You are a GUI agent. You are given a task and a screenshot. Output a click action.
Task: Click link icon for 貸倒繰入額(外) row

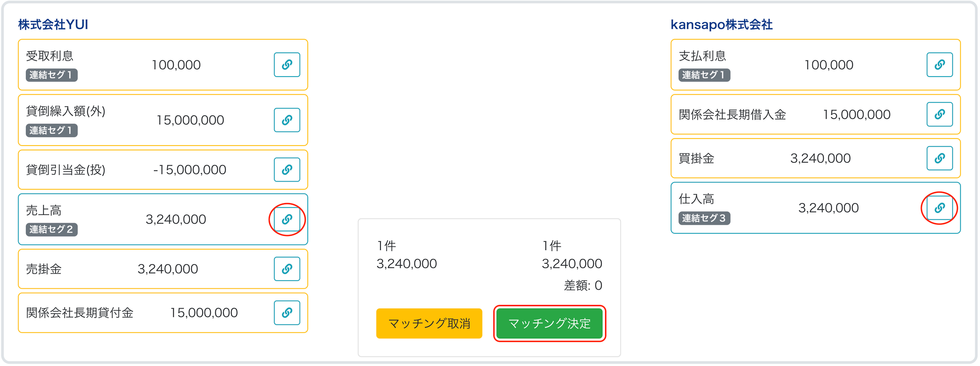coord(287,120)
